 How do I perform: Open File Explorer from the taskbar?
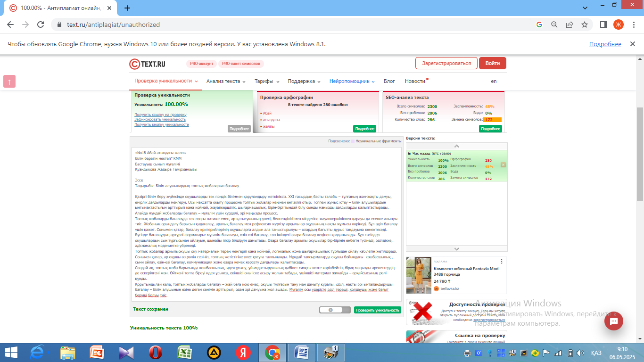tap(67, 353)
